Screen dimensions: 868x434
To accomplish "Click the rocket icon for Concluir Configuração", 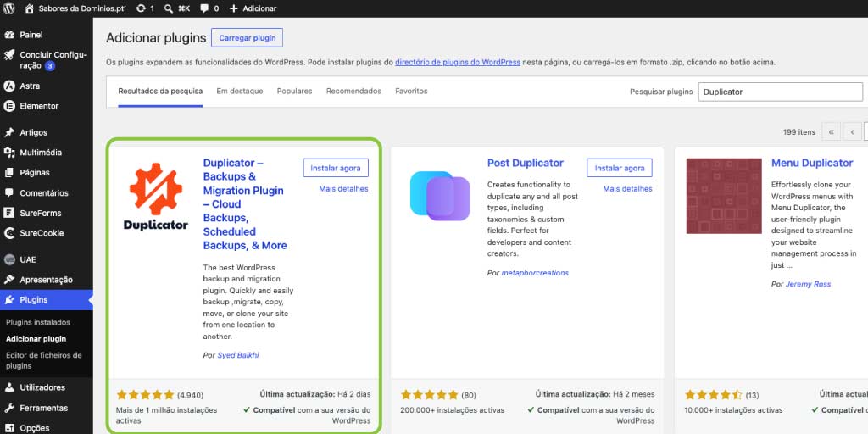I will coord(8,55).
